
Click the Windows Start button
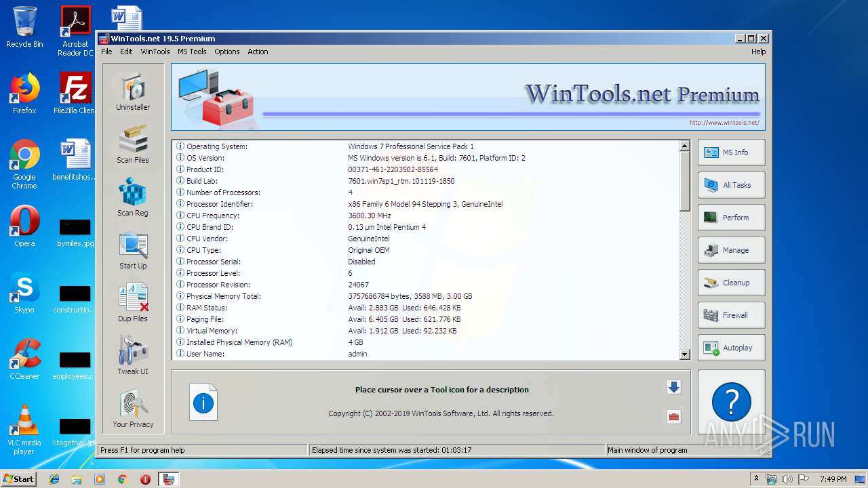pos(19,479)
